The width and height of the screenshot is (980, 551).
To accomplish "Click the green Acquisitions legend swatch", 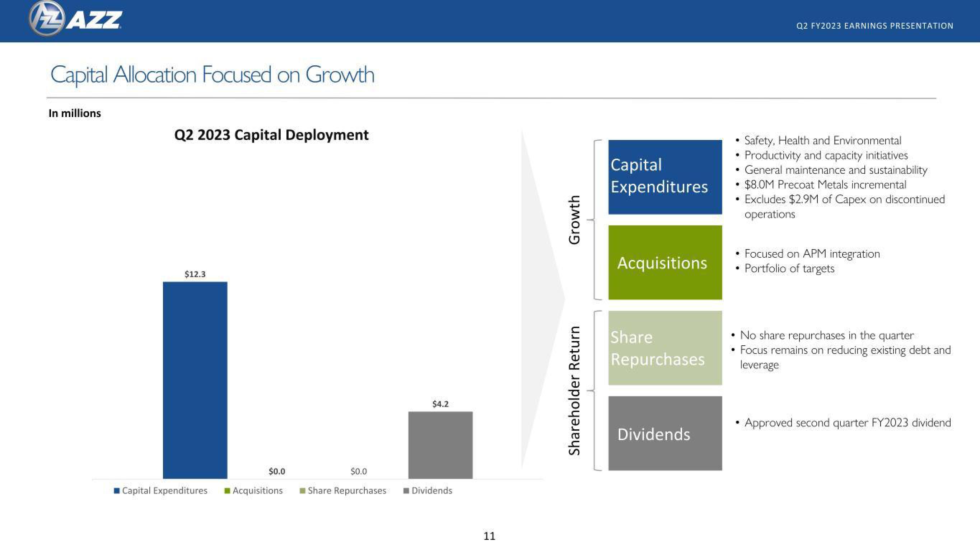I will [227, 490].
